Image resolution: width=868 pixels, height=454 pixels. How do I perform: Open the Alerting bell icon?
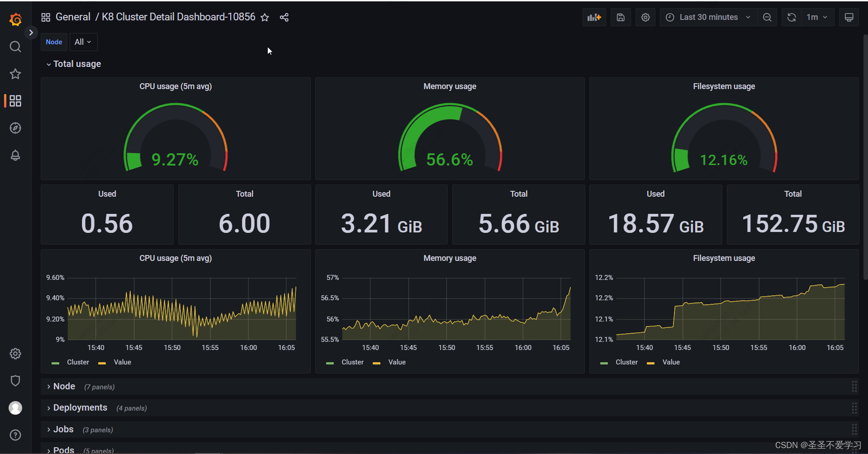click(15, 155)
